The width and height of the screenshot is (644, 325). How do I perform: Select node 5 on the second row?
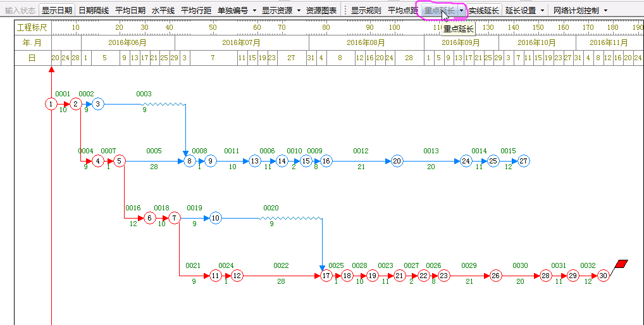click(x=119, y=161)
